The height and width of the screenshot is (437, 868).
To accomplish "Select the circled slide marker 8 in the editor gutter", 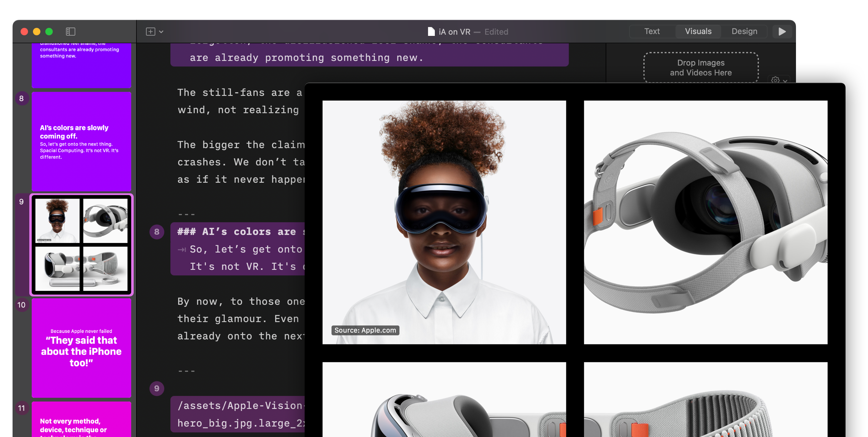I will 156,231.
